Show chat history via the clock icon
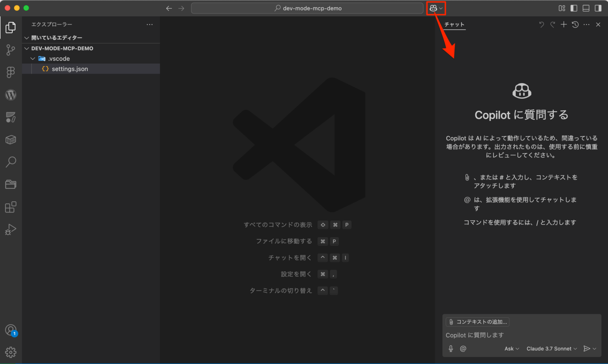 point(575,24)
